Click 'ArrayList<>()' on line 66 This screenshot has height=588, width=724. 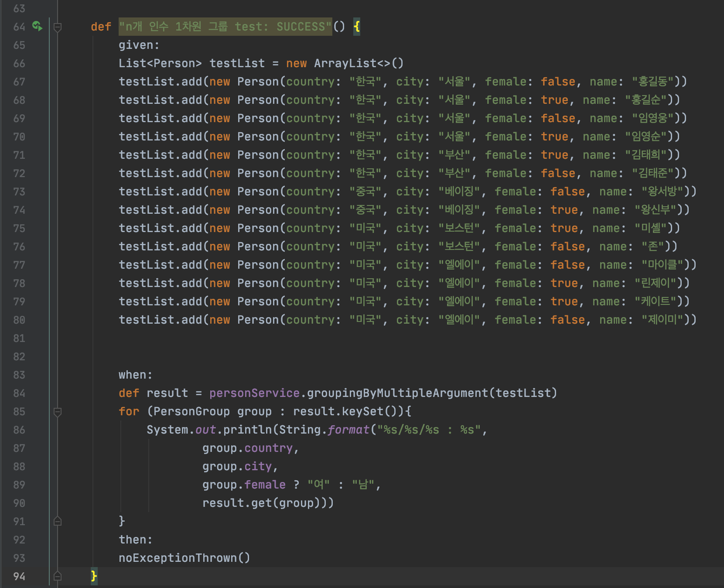tap(359, 64)
